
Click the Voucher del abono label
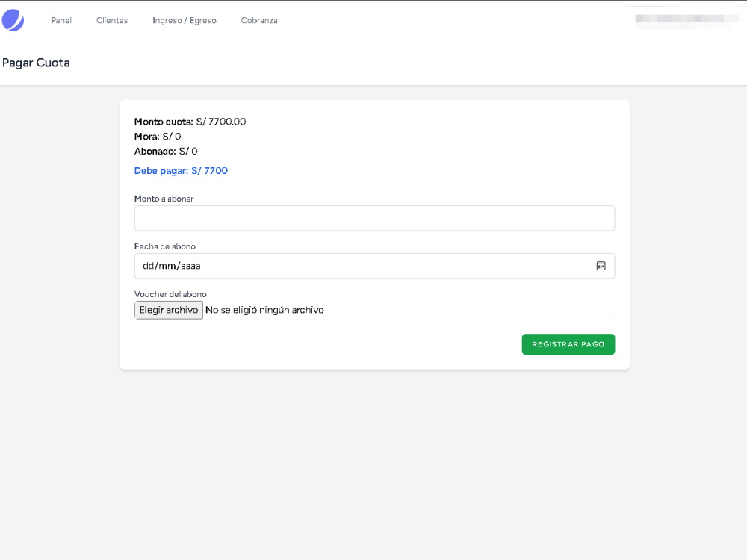tap(170, 294)
